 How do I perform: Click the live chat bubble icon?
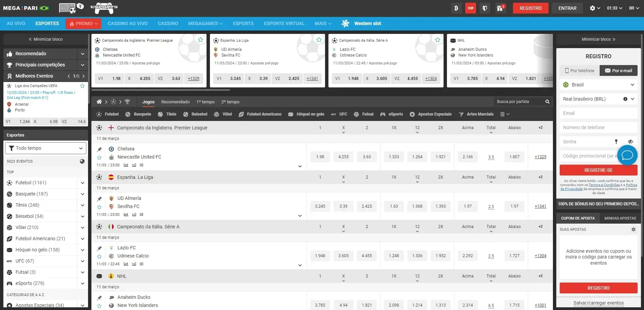(627, 155)
